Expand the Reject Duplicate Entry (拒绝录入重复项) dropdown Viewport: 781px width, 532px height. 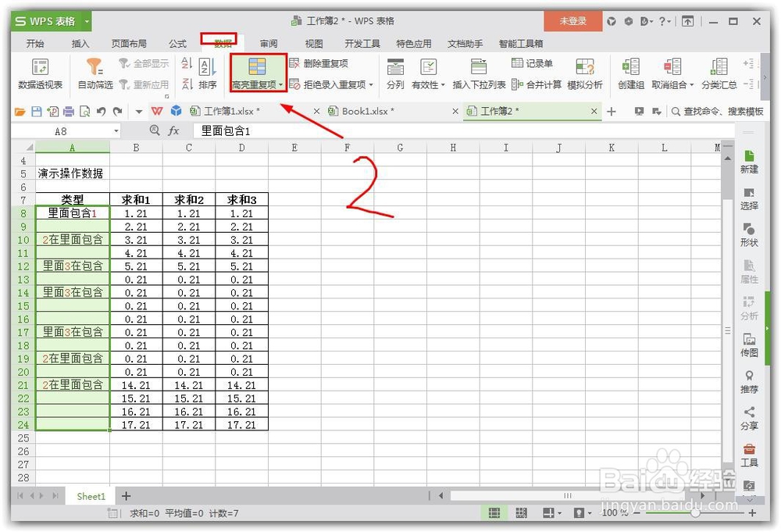[x=371, y=84]
